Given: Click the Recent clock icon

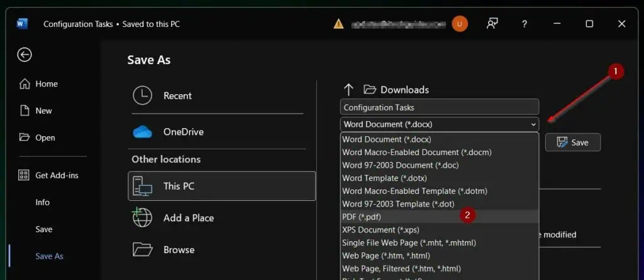Looking at the screenshot, I should [143, 95].
